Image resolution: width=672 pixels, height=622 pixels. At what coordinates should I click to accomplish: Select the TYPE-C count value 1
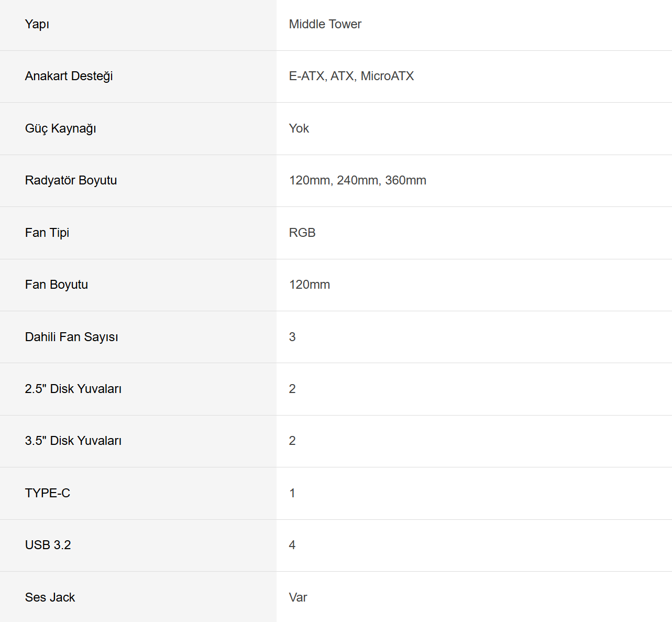coord(292,493)
